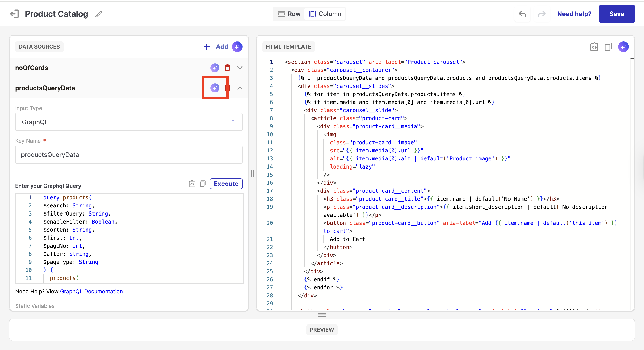Screen dimensions: 644x350
Task: Copy the HTML template code
Action: point(608,47)
